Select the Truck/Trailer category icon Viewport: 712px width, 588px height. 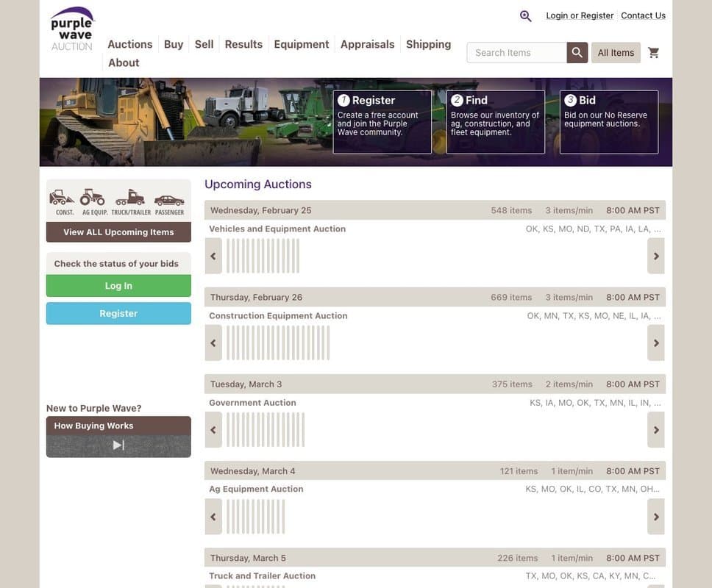coord(131,198)
